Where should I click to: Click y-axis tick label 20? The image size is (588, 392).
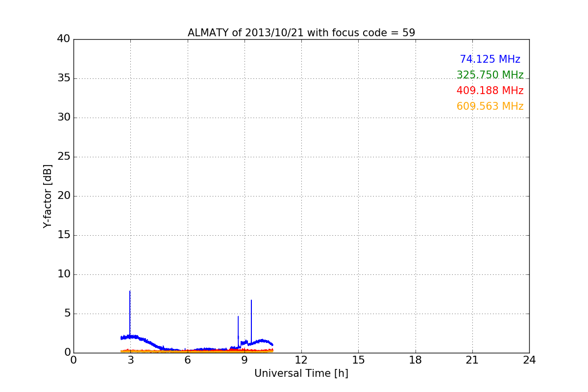(x=64, y=196)
